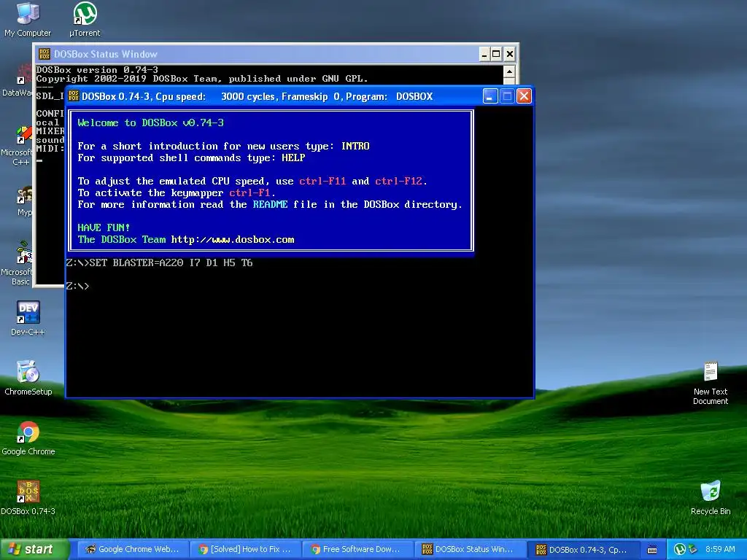Screen dimensions: 747x560
Task: Click the http://www.dosbox.com text
Action: point(233,239)
